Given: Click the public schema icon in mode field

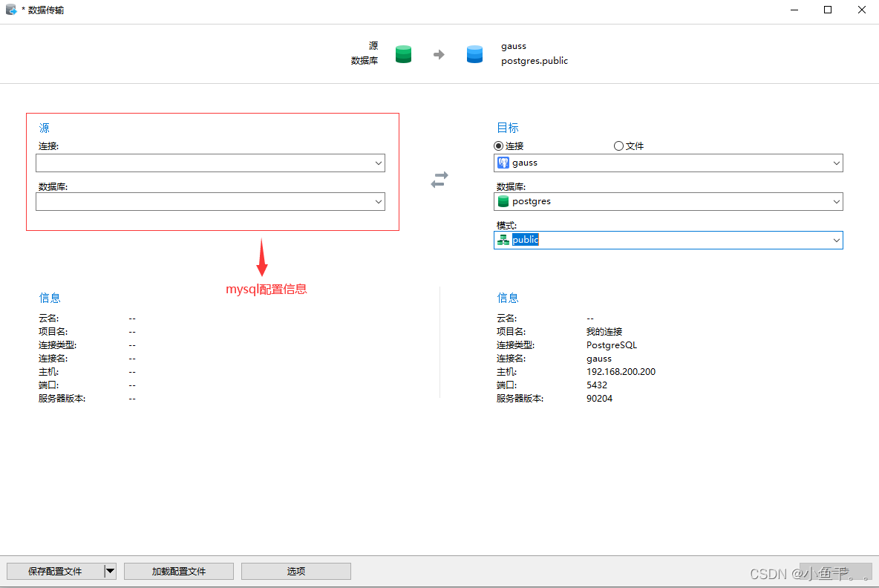Looking at the screenshot, I should click(505, 239).
